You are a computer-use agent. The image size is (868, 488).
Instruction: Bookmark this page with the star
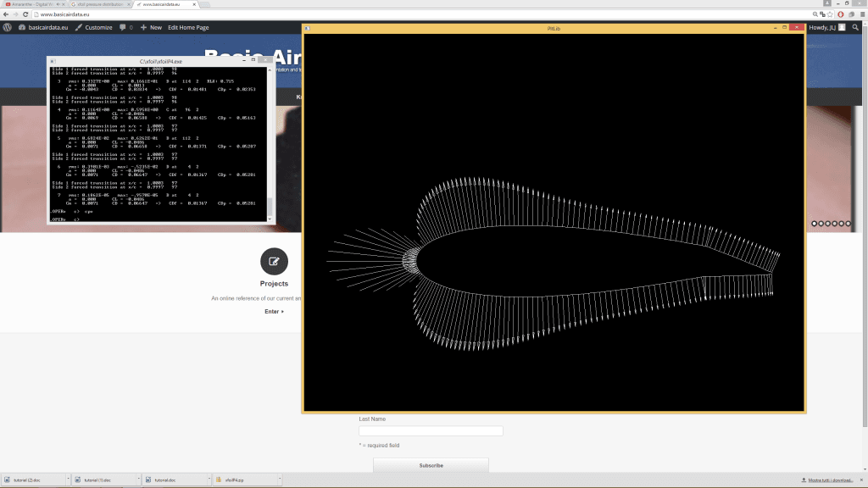[830, 14]
